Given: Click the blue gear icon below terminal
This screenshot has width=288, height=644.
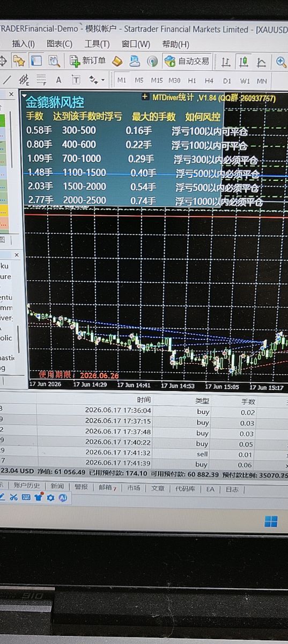Looking at the screenshot, I should (x=50, y=497).
